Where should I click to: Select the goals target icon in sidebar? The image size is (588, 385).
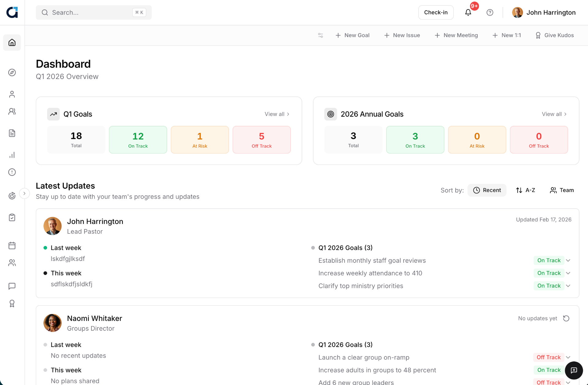coord(12,196)
